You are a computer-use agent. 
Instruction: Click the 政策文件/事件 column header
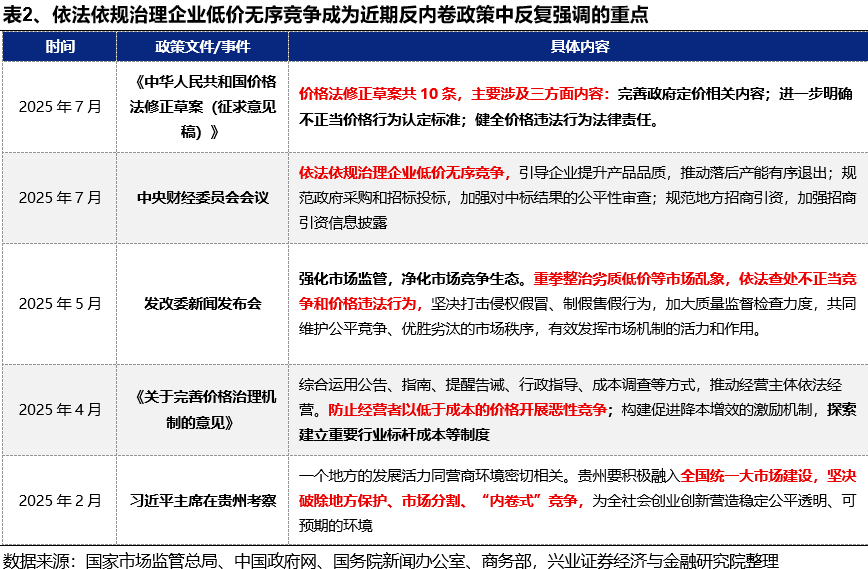(203, 46)
